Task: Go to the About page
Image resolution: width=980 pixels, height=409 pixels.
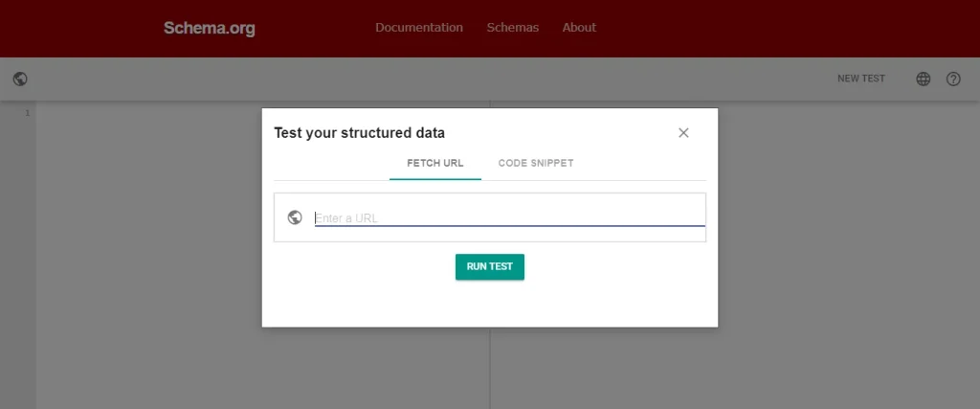Action: (579, 28)
